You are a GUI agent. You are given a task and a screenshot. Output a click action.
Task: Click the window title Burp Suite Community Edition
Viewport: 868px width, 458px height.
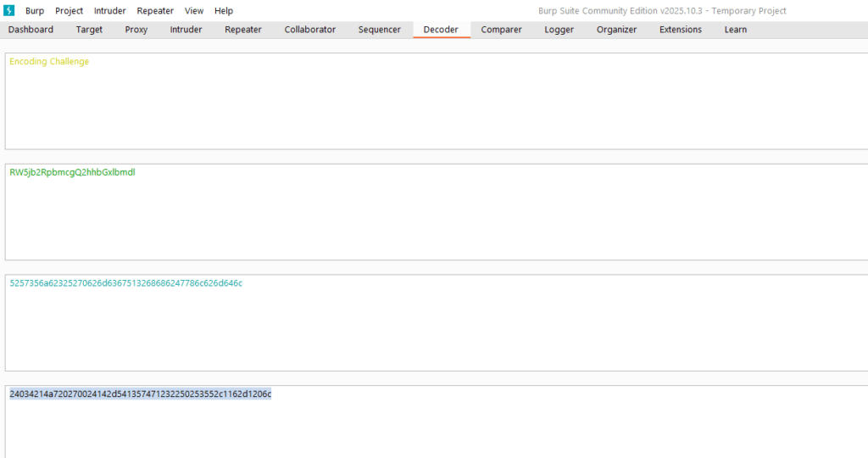click(x=662, y=10)
